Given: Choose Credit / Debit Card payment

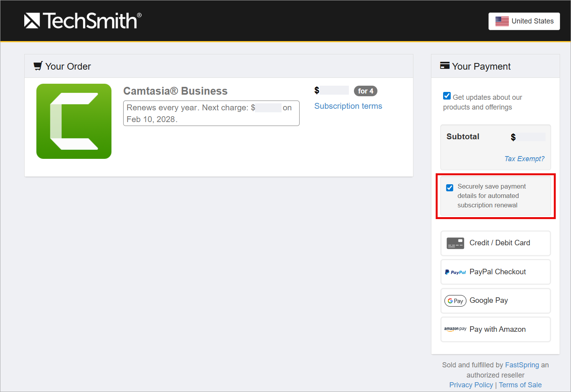Looking at the screenshot, I should coord(496,243).
